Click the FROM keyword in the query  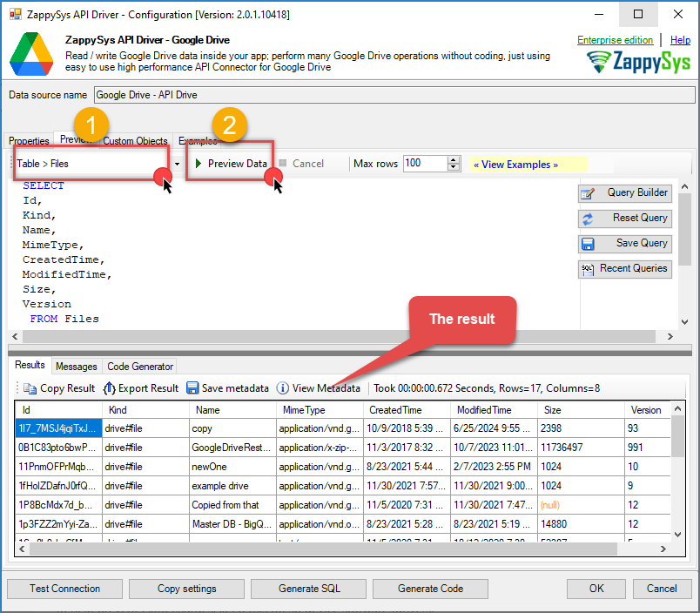pyautogui.click(x=44, y=319)
